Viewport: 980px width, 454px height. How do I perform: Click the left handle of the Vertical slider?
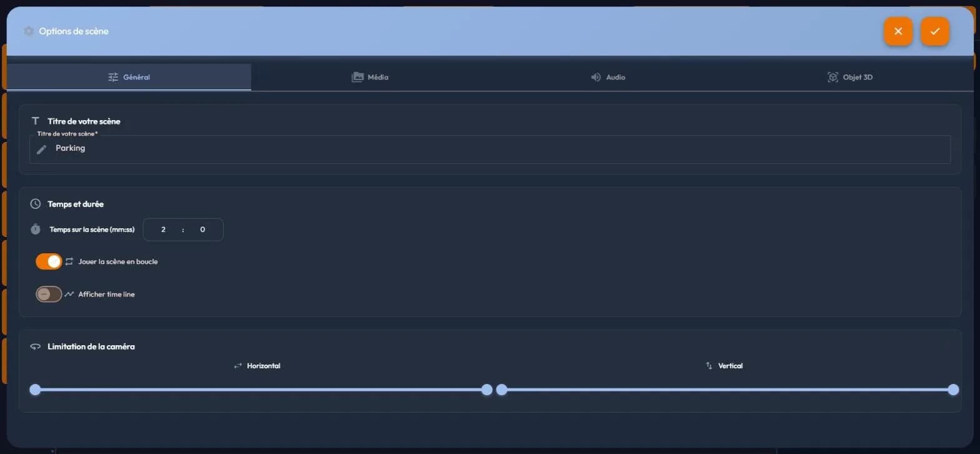[502, 390]
